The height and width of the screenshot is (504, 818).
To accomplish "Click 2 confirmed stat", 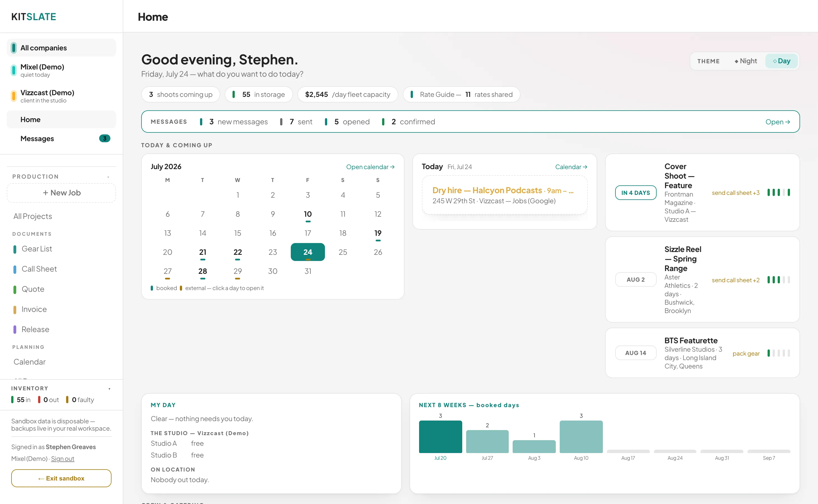I will [408, 122].
